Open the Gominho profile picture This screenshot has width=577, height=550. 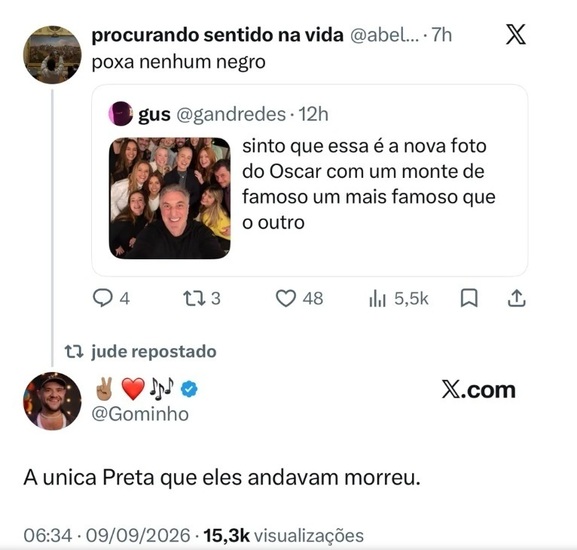52,401
